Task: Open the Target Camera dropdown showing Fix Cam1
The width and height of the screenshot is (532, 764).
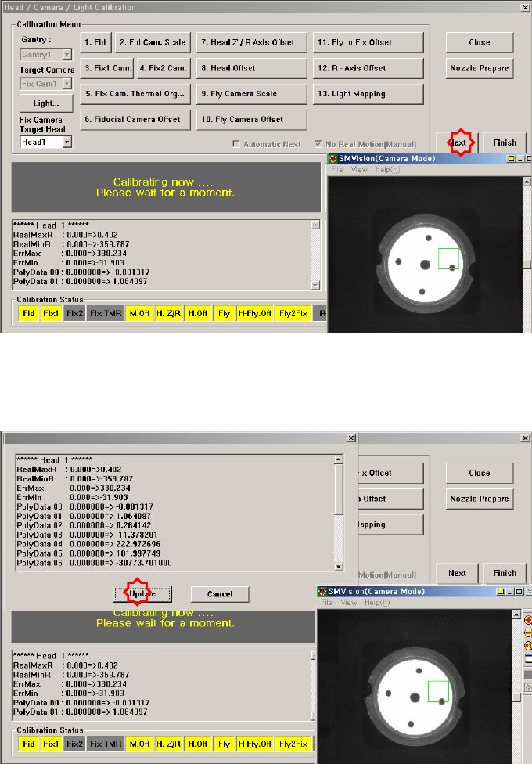Action: 67,83
